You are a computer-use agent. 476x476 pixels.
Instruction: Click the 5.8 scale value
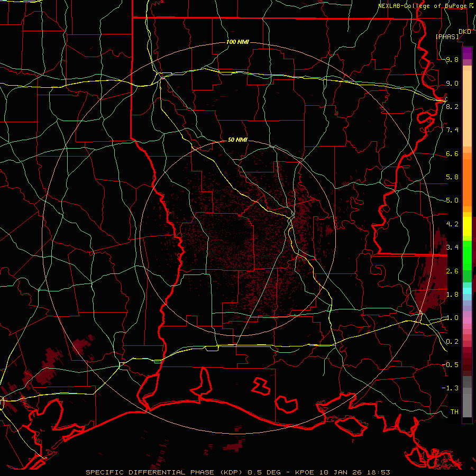452,177
